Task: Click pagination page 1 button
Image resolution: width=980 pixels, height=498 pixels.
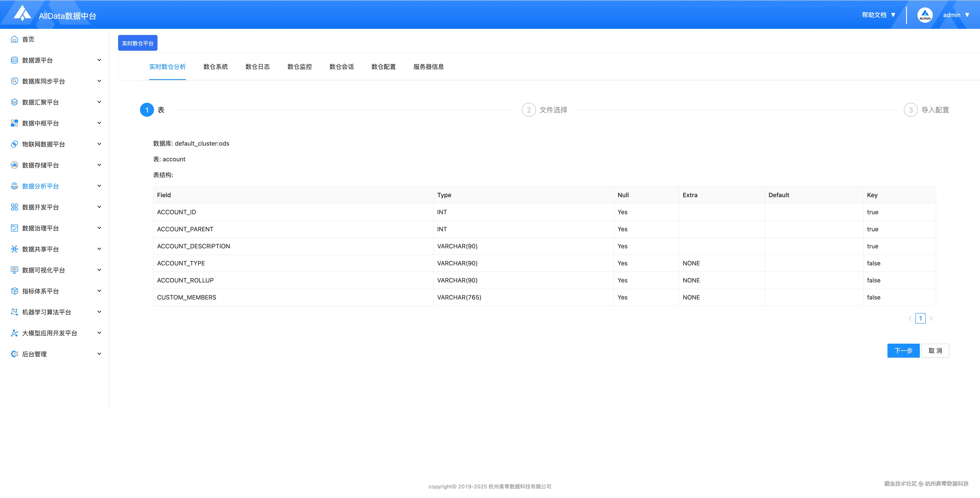Action: click(x=920, y=318)
